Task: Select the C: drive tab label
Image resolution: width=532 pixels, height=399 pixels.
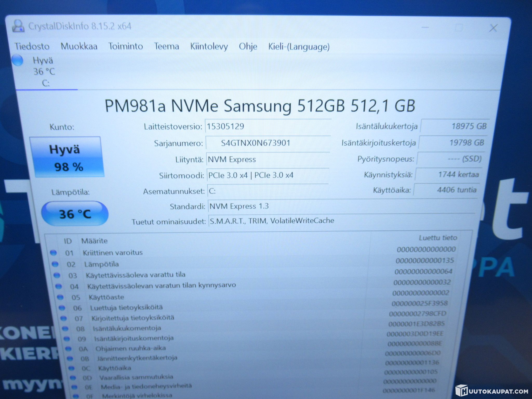Action: 46,83
